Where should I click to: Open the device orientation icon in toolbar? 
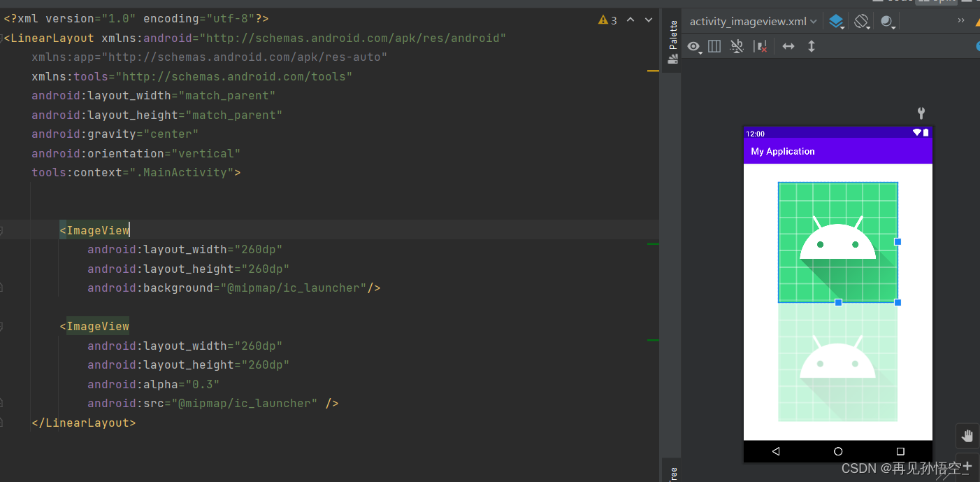(861, 21)
